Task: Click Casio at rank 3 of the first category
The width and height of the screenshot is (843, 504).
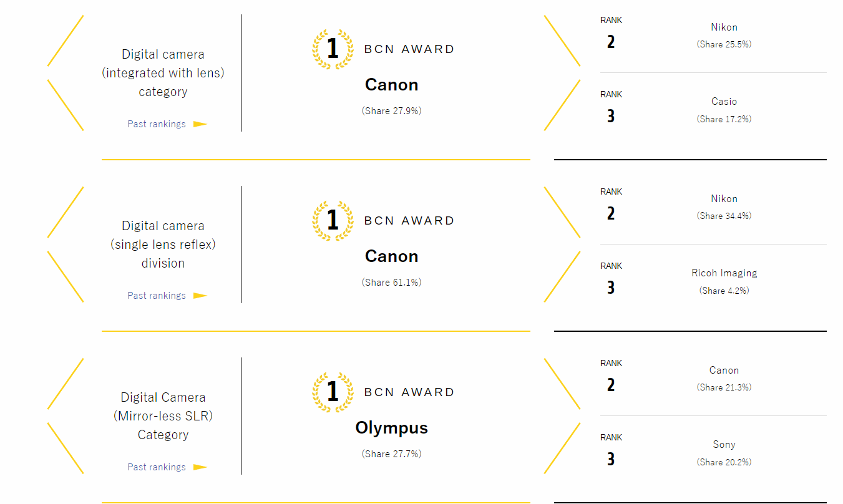Action: click(x=724, y=101)
